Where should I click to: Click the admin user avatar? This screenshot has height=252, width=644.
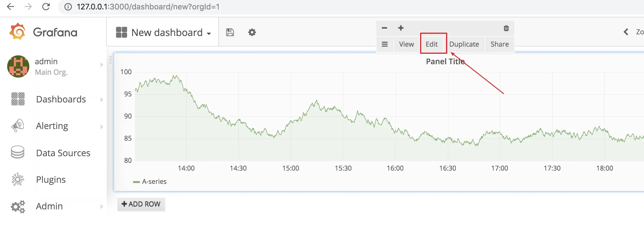tap(18, 66)
